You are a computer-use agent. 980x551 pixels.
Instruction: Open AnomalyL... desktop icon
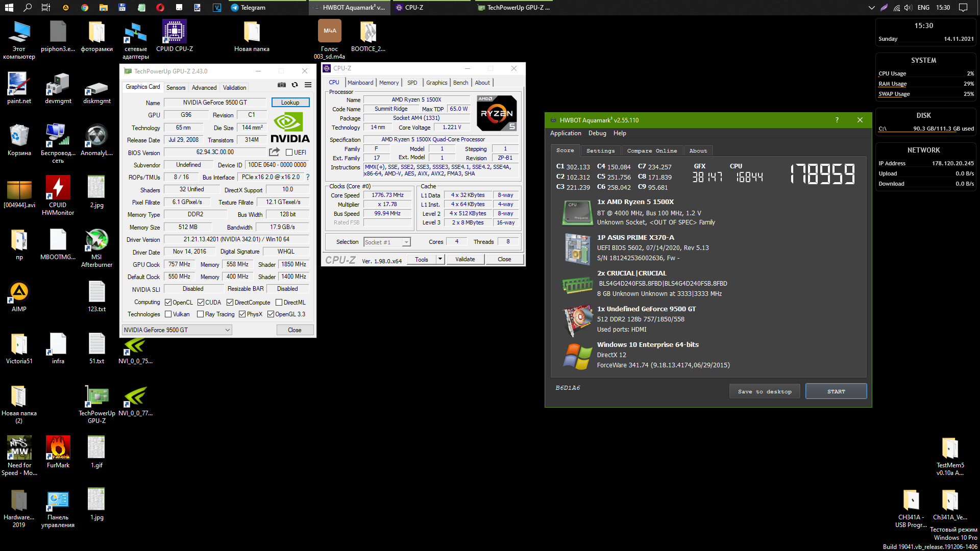click(96, 140)
